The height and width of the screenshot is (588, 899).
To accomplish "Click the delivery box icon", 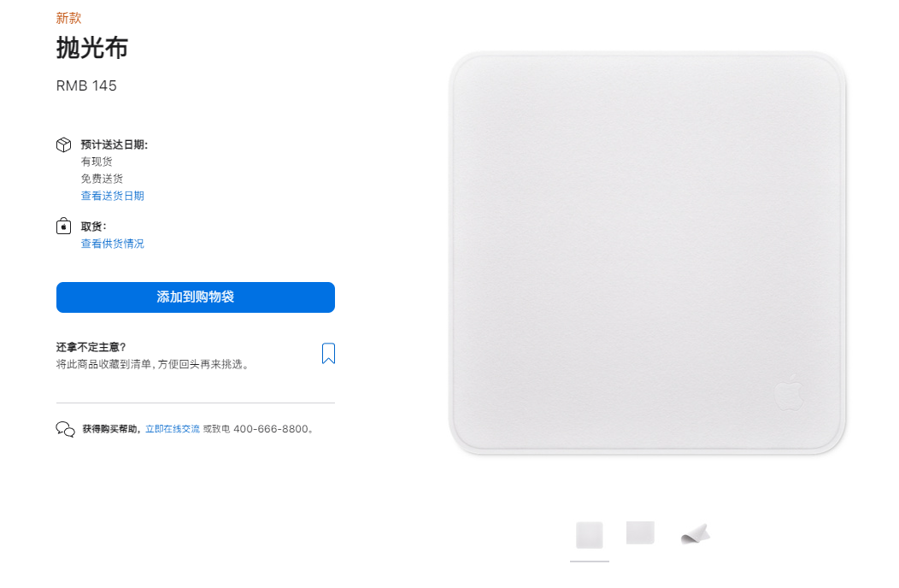I will click(x=63, y=144).
